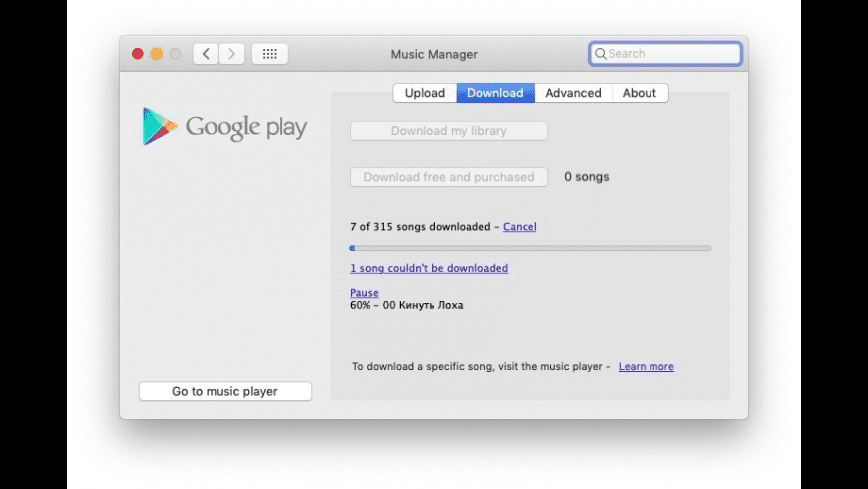Viewport: 868px width, 489px height.
Task: Click Download free and purchased button
Action: 449,177
